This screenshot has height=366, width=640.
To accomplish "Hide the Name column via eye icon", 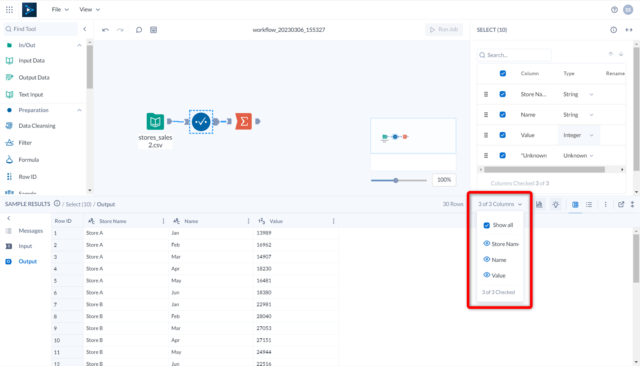I will pyautogui.click(x=487, y=260).
